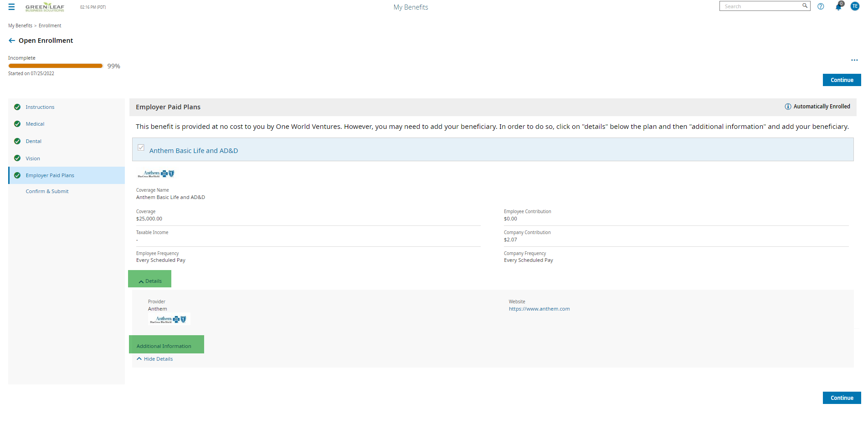This screenshot has width=868, height=424.
Task: Click the green check beside Employer Paid Plans
Action: tap(17, 175)
